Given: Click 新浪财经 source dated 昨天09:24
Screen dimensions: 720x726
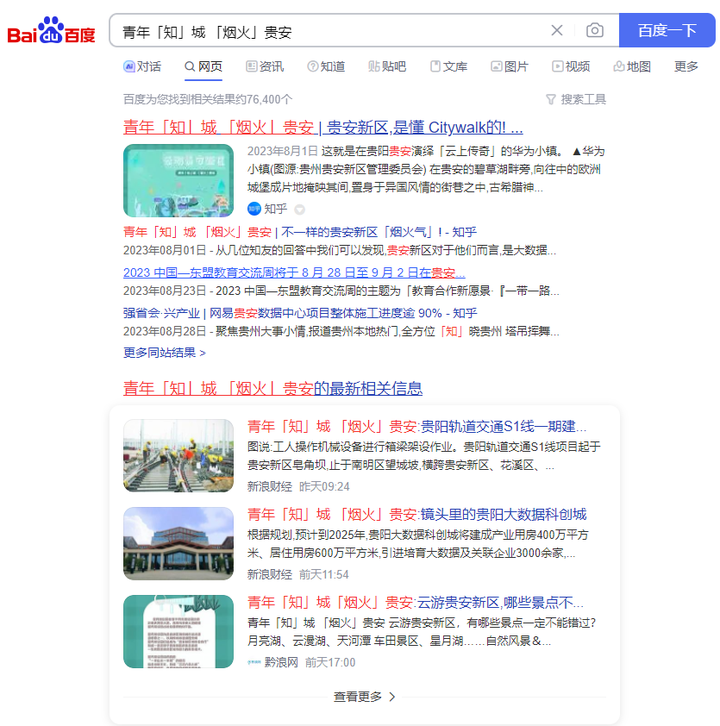Looking at the screenshot, I should click(x=269, y=487).
